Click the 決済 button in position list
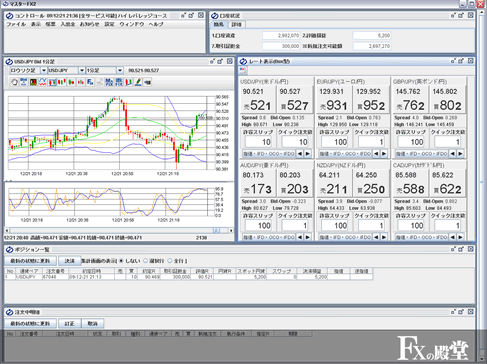Viewport: 487px width, 364px height. click(x=70, y=261)
